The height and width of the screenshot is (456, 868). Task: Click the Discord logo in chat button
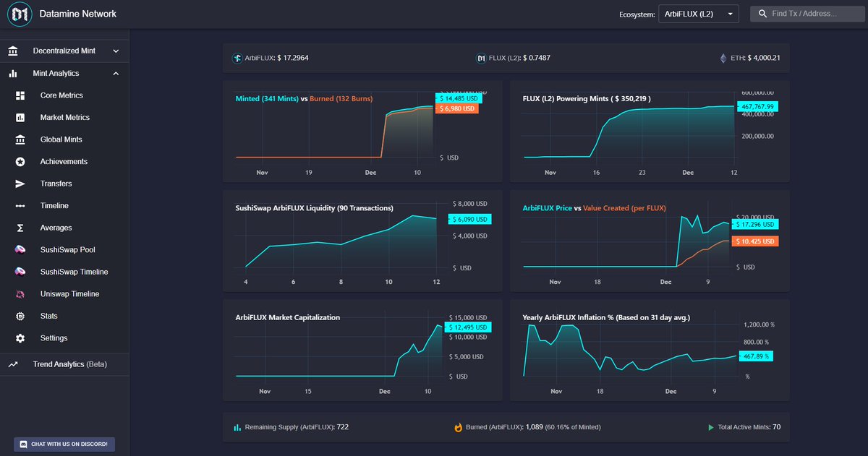coord(23,444)
